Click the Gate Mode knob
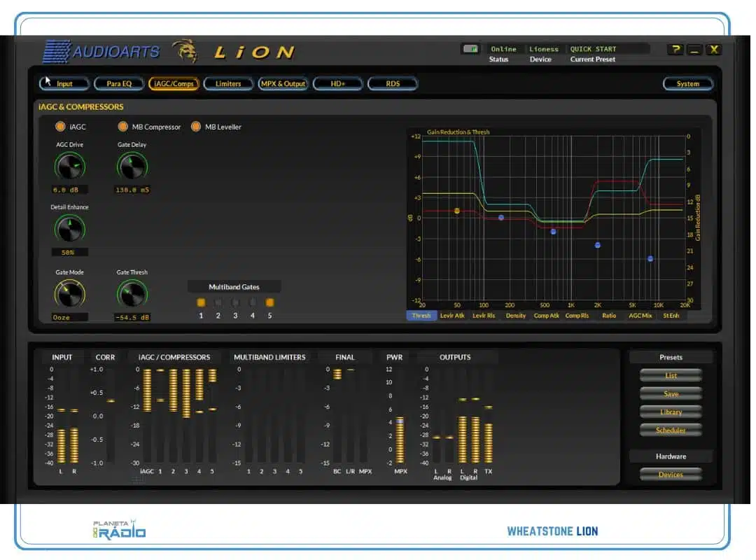Viewport: 756px width, 560px height. coord(70,294)
